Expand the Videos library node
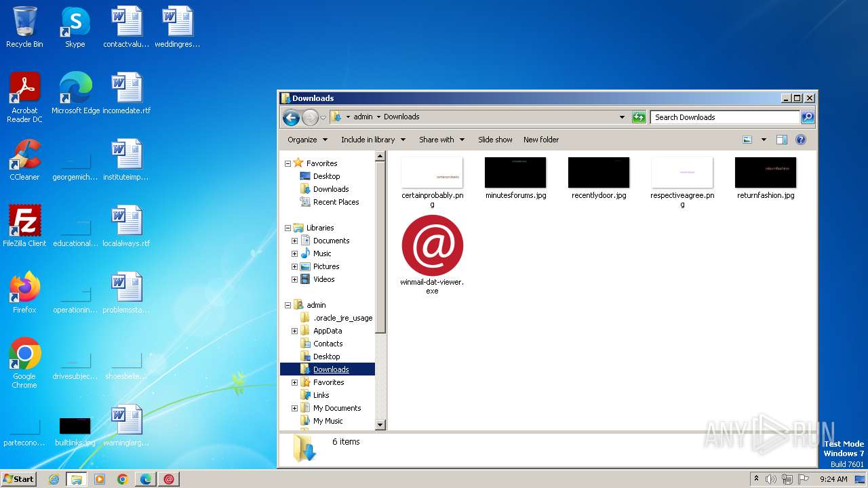 (294, 279)
